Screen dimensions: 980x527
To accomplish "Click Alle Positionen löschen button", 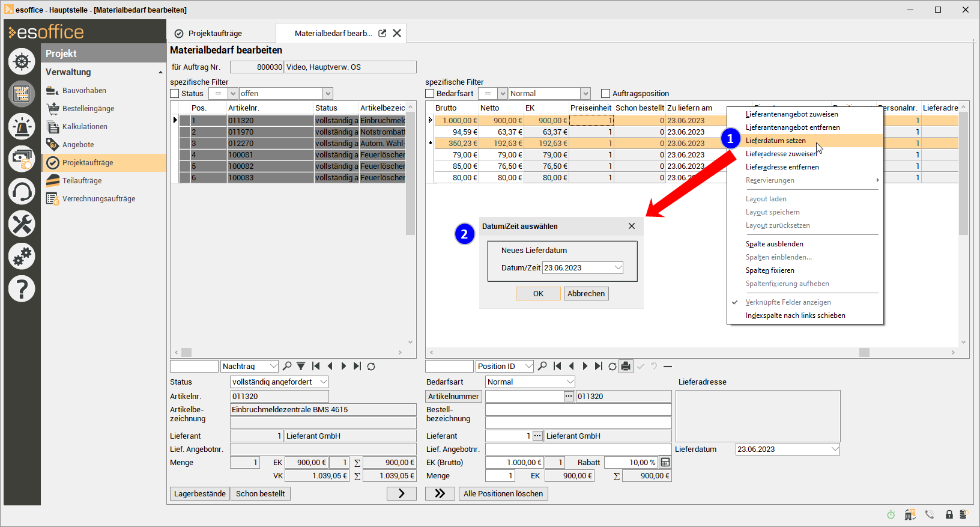I will point(503,494).
